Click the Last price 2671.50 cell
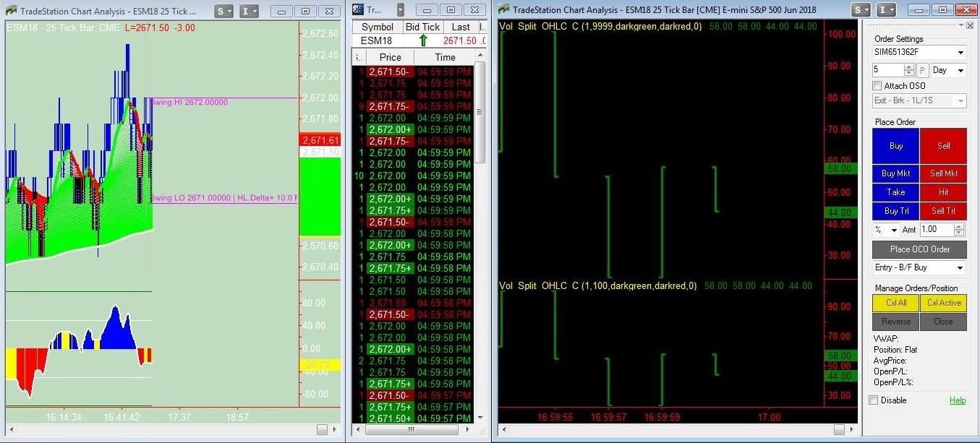This screenshot has width=980, height=443. click(x=460, y=40)
